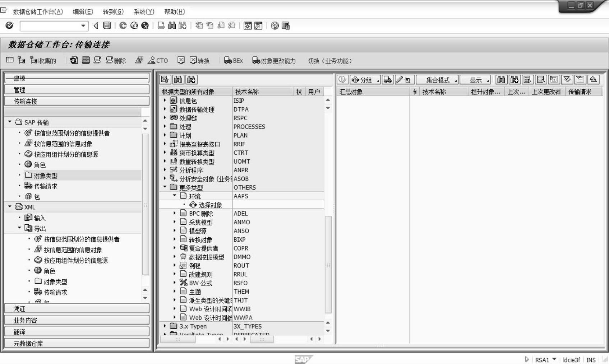Click the red Cancel icon in toolbar
The width and height of the screenshot is (609, 364).
point(145,25)
